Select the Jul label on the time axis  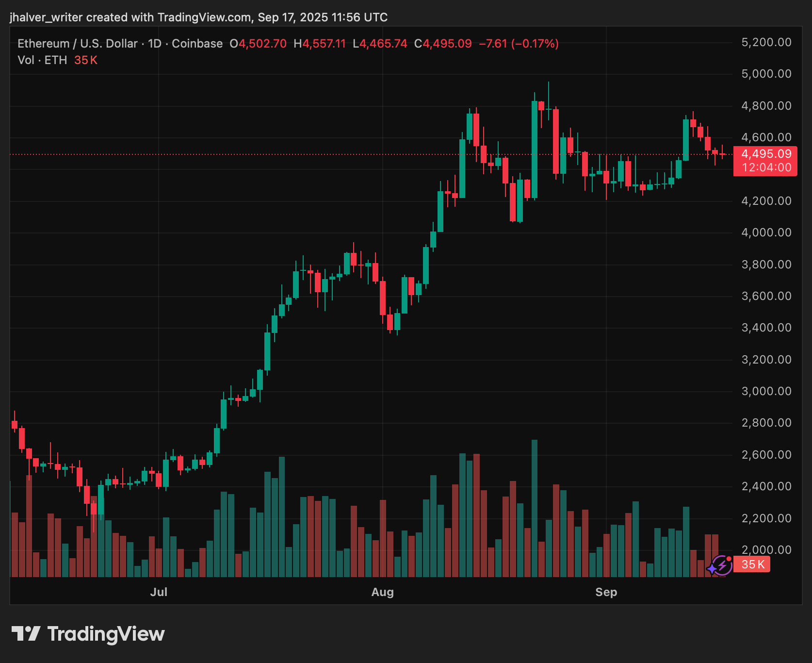coord(159,592)
